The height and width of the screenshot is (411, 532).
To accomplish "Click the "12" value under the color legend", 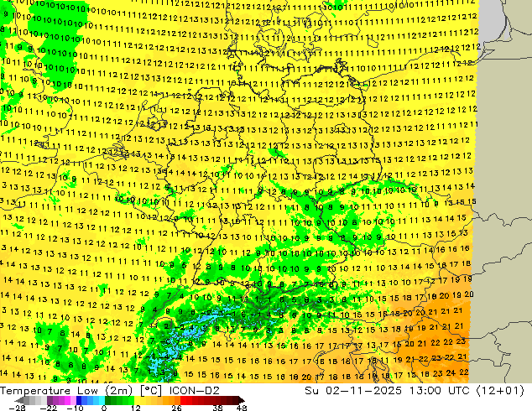I will [136, 408].
